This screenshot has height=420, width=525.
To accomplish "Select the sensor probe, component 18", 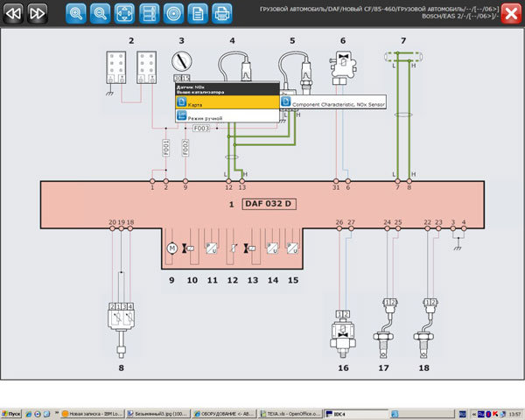I will [427, 328].
